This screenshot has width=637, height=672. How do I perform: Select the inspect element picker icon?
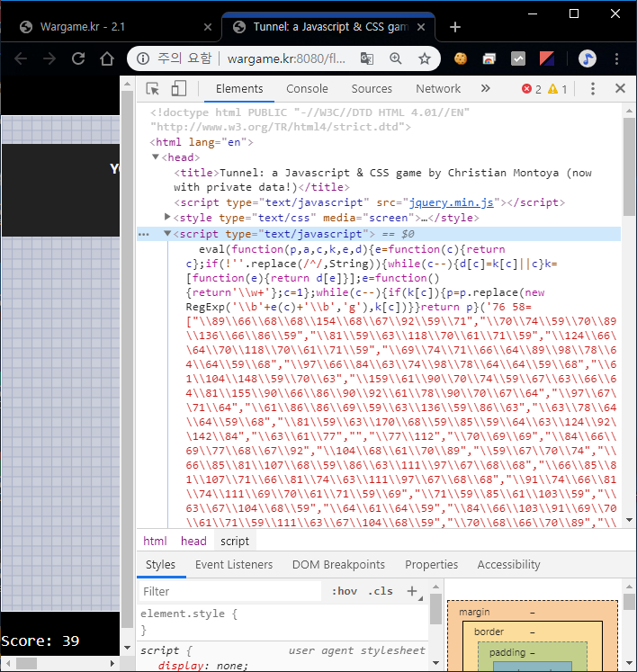(153, 89)
